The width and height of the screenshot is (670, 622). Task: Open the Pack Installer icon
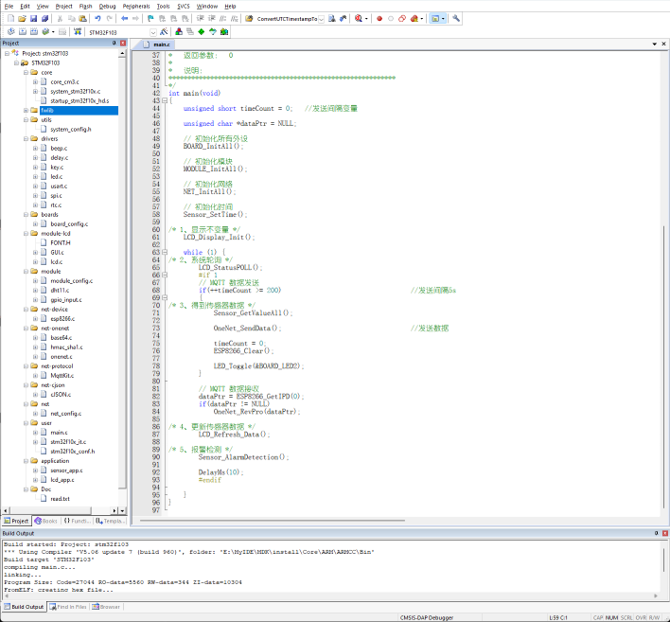224,32
